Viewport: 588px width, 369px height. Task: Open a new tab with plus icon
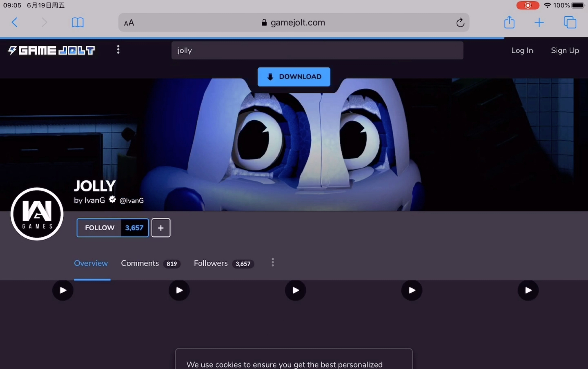click(539, 22)
